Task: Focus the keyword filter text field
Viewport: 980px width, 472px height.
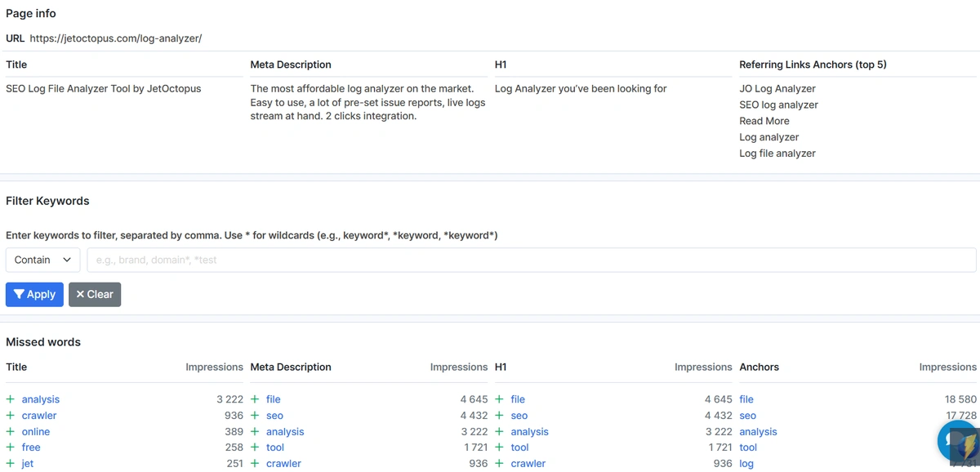Action: click(531, 260)
